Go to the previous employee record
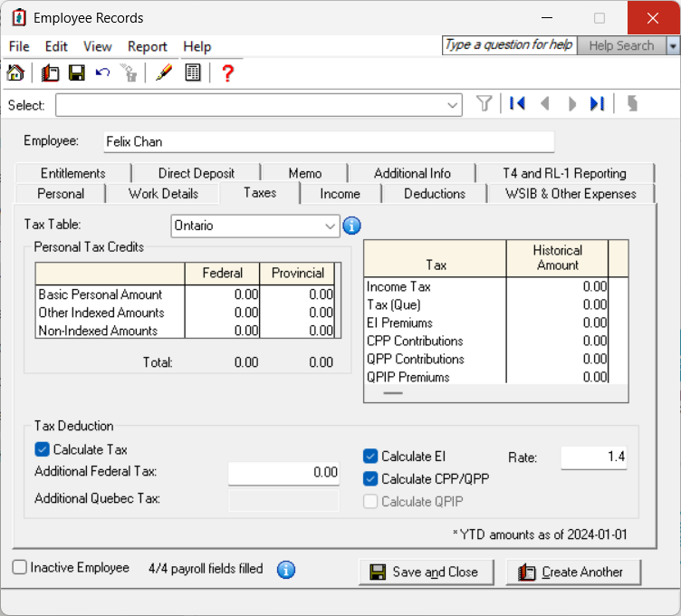The height and width of the screenshot is (616, 681). coord(545,104)
